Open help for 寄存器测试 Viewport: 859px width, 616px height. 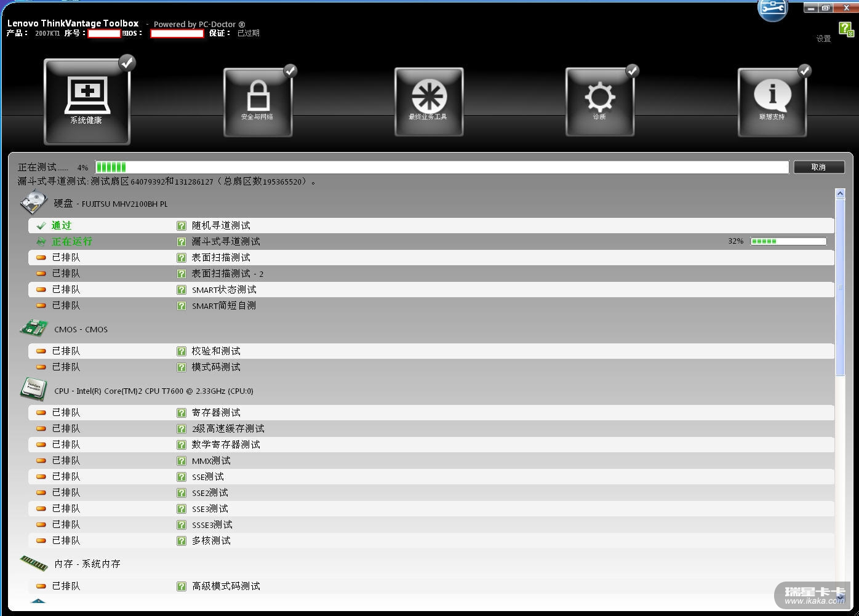click(182, 413)
